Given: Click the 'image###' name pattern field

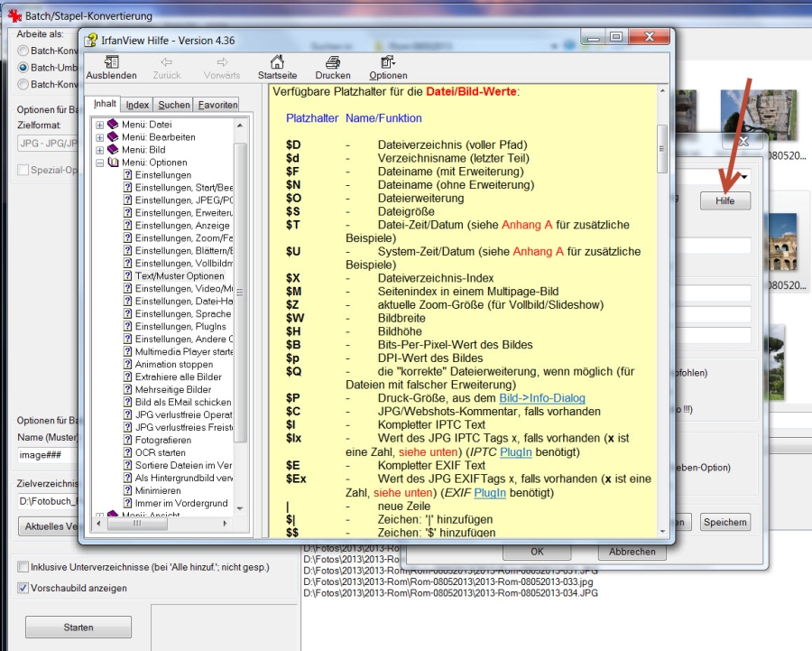Looking at the screenshot, I should [45, 454].
